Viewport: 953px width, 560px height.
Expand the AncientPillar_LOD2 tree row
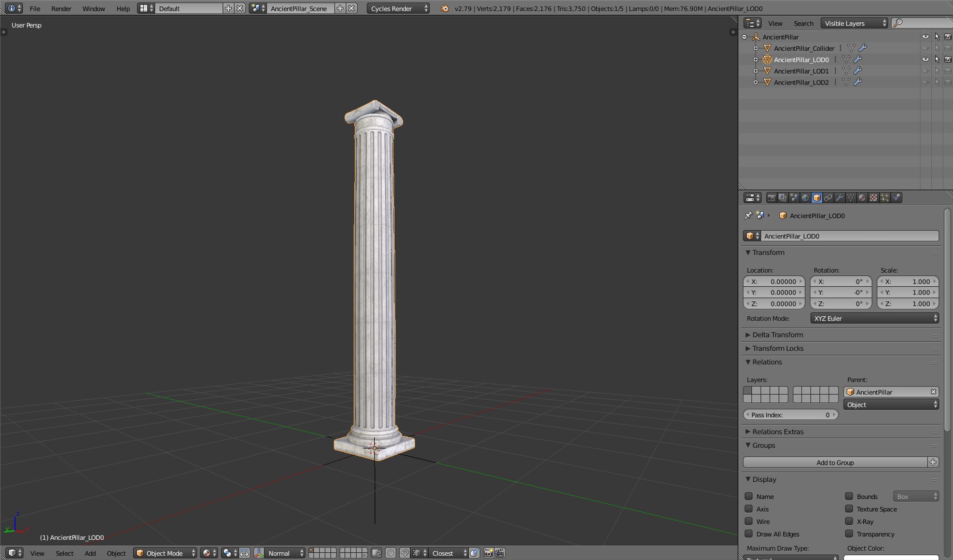pyautogui.click(x=756, y=82)
